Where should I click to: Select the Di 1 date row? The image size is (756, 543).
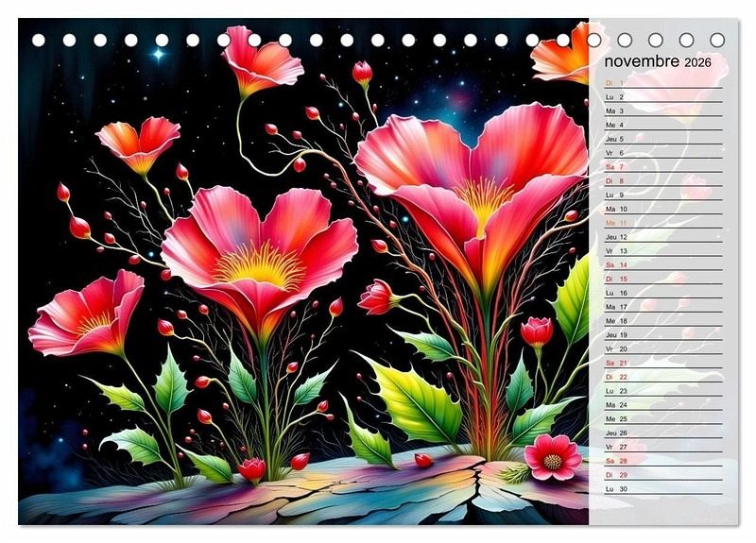[x=615, y=83]
